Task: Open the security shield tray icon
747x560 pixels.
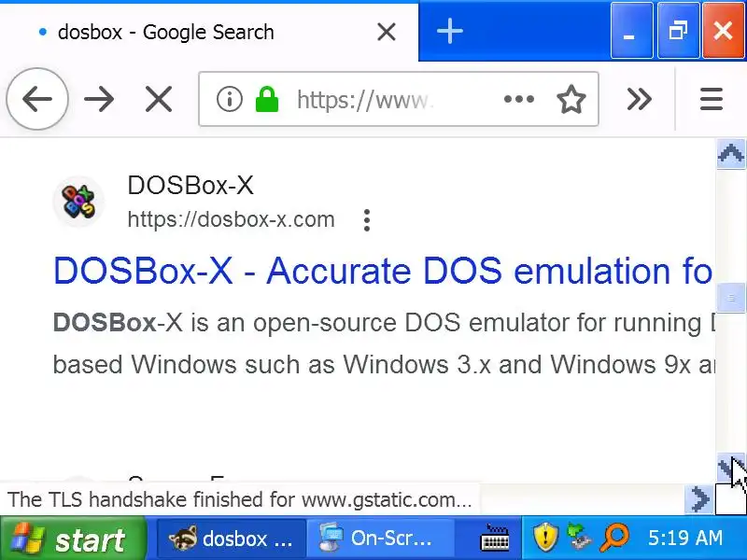Action: point(545,538)
